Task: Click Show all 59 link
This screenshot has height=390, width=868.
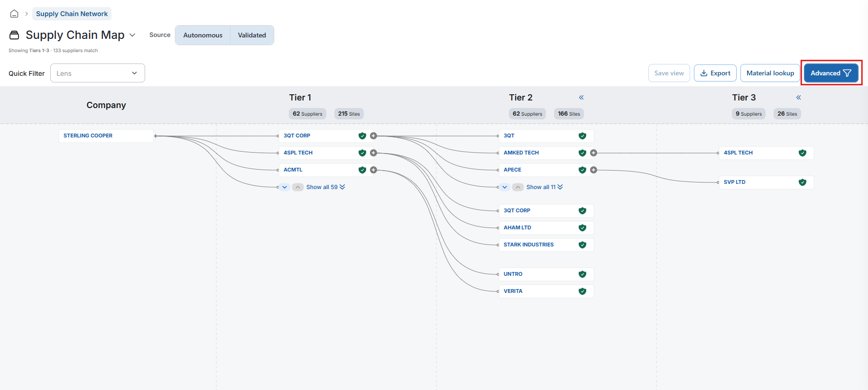Action: [x=325, y=187]
